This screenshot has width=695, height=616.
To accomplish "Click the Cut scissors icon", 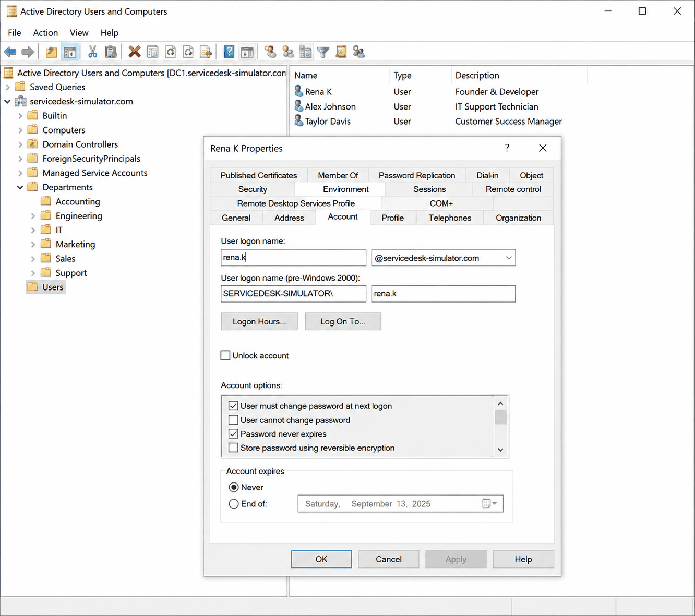I will point(93,52).
